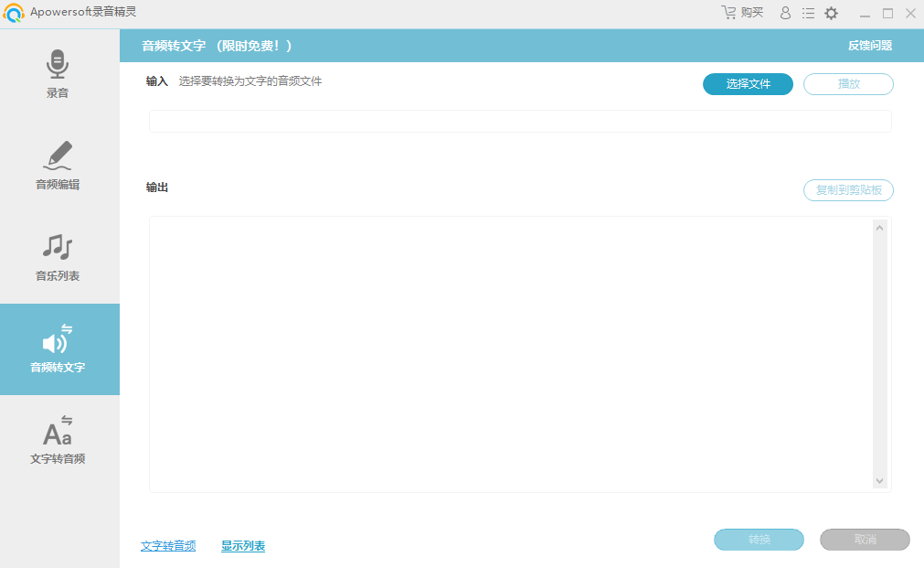The height and width of the screenshot is (568, 924).
Task: Open the 音频编辑 audio editor pencil icon
Action: [58, 155]
